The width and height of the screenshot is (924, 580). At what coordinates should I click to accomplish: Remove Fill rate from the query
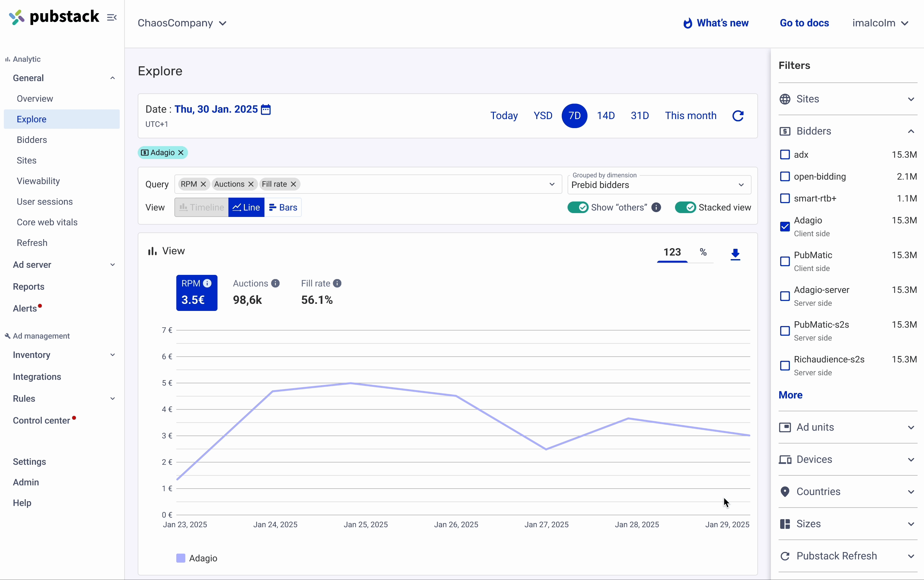(x=294, y=184)
